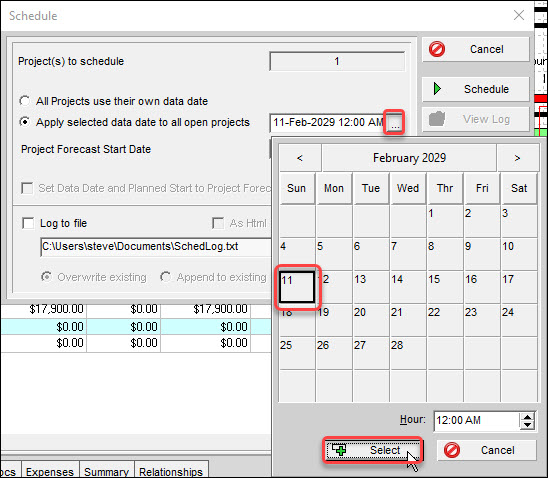Pick February 14 in calendar
Viewport: 548px width, 478px height.
(408, 287)
